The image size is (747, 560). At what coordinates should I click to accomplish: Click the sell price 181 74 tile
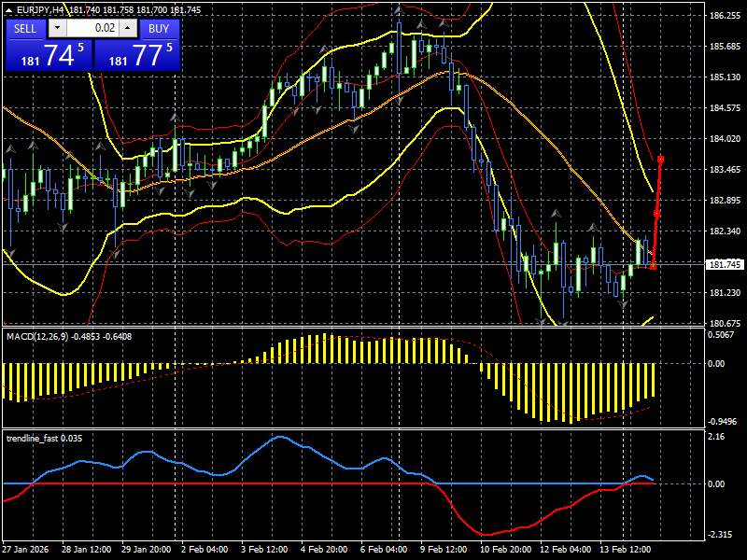tap(49, 55)
